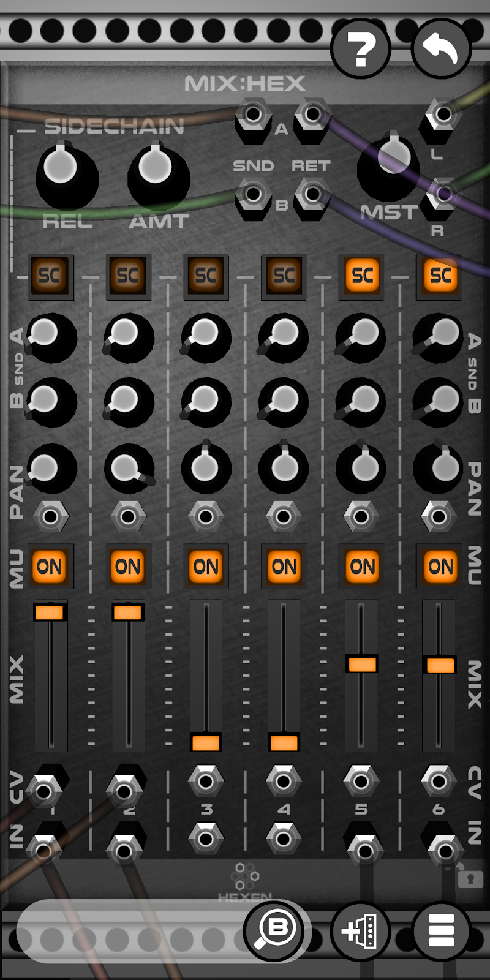Open the module browser magnifier icon
490x980 pixels.
[274, 930]
